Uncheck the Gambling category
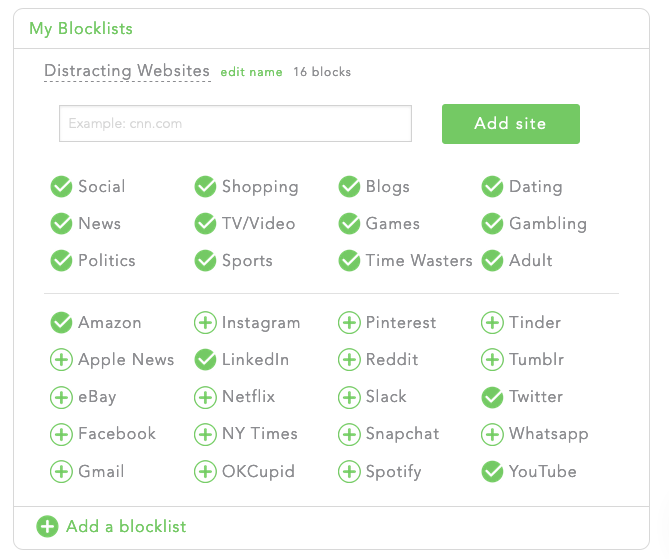This screenshot has width=669, height=559. tap(492, 224)
